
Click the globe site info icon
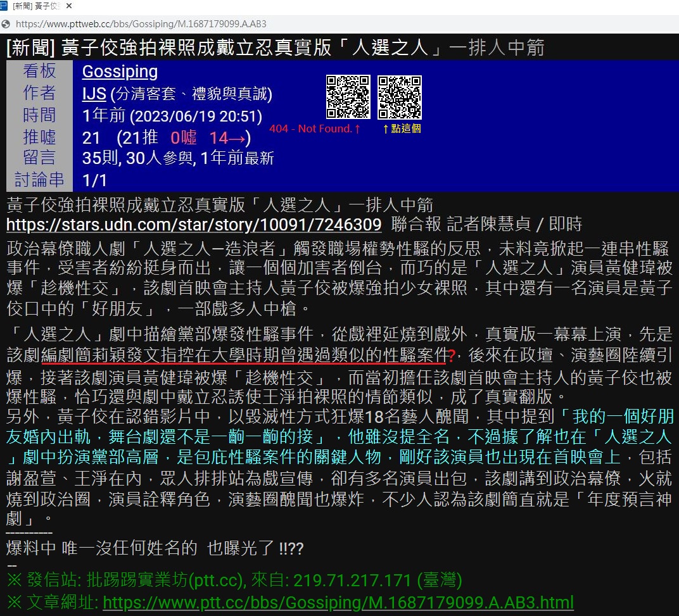(x=6, y=24)
